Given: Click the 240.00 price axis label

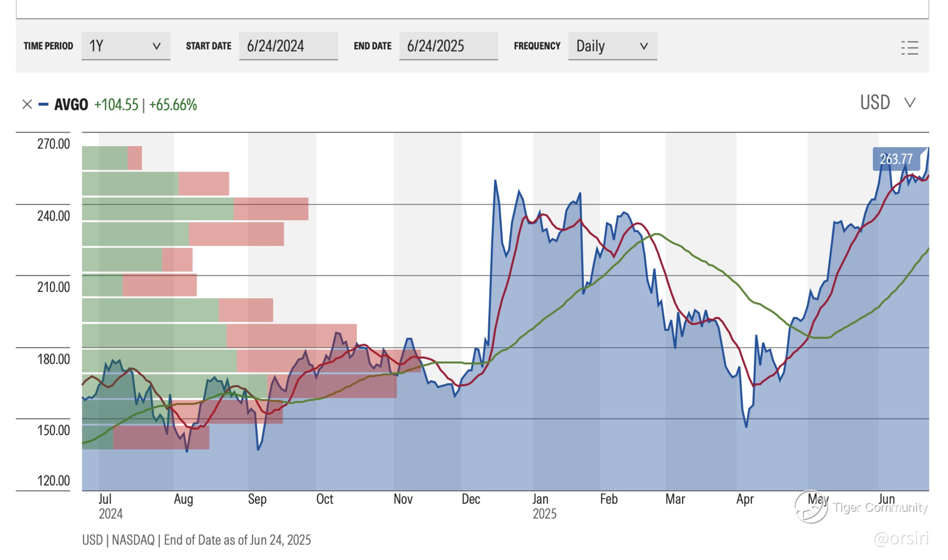Looking at the screenshot, I should click(53, 216).
